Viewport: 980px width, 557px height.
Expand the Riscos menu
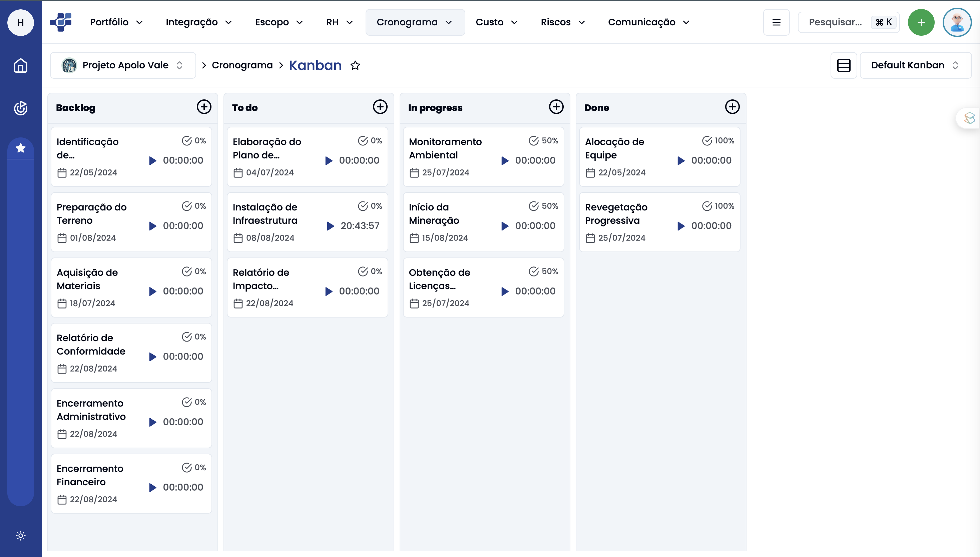coord(563,22)
